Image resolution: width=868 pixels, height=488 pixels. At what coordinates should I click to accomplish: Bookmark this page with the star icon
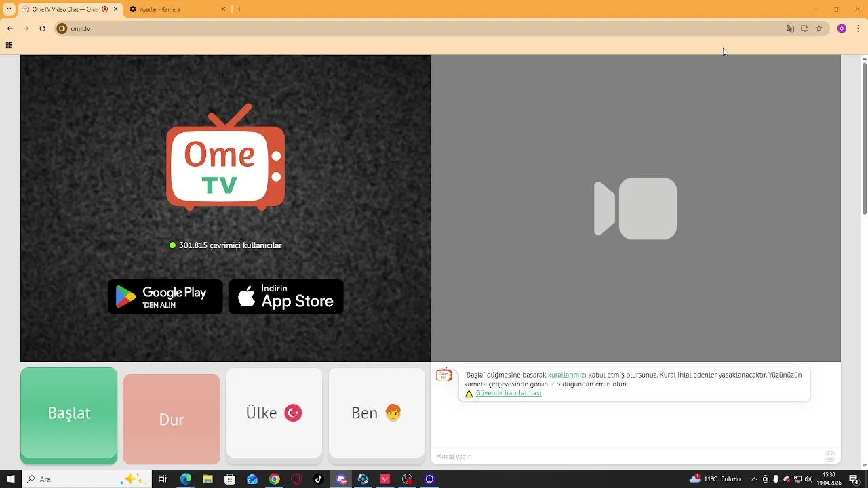tap(819, 28)
